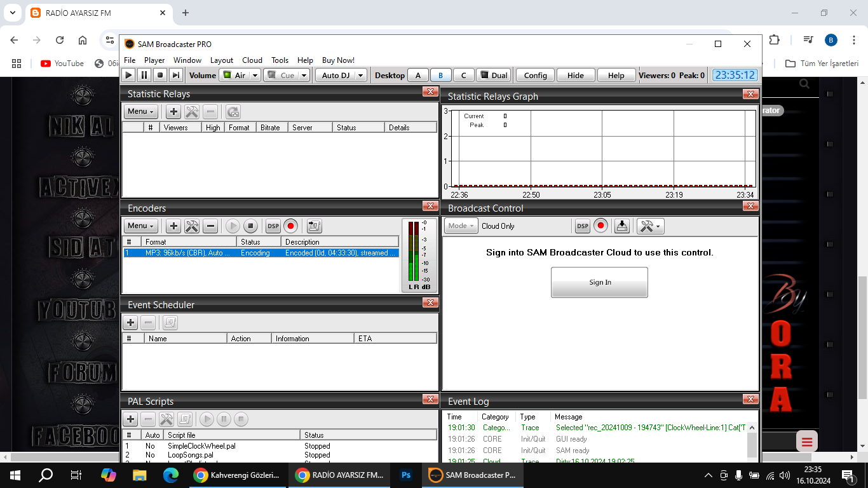Click the main toolbar Play button
This screenshot has width=868, height=488.
(128, 75)
